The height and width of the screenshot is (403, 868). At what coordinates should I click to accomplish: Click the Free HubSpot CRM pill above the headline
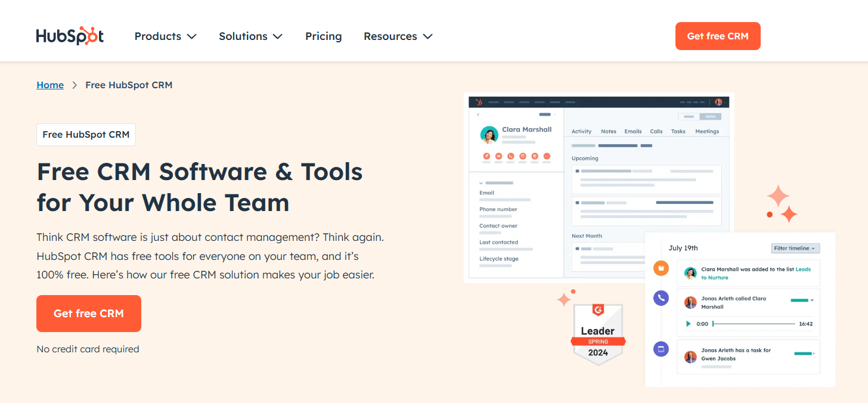tap(86, 135)
